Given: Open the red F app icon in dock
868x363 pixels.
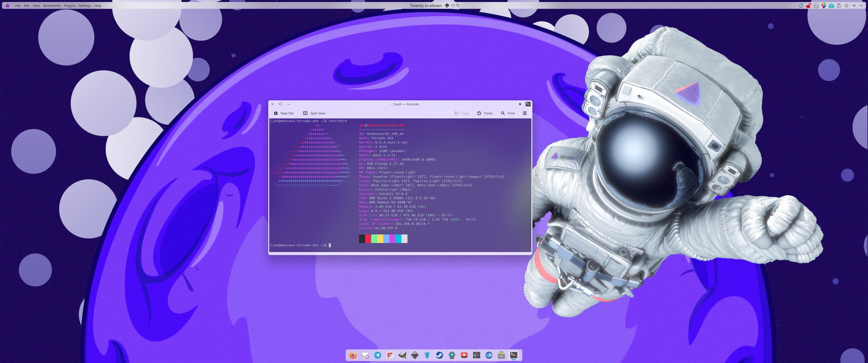Looking at the screenshot, I should [390, 355].
